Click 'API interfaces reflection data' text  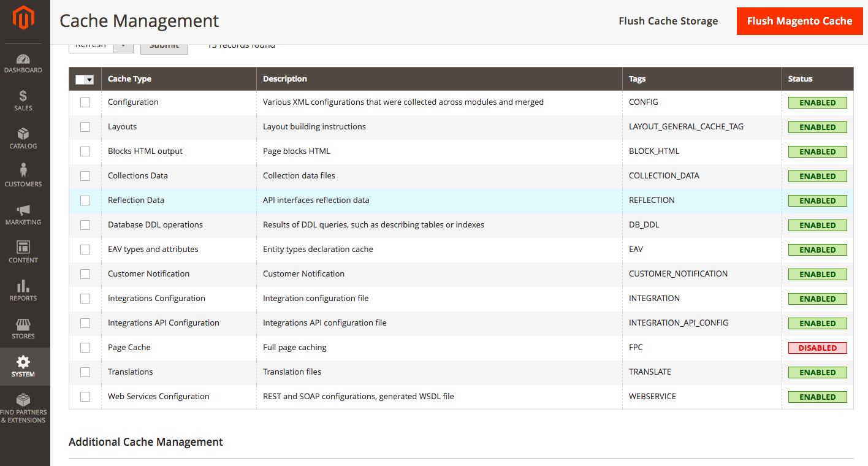coord(316,200)
